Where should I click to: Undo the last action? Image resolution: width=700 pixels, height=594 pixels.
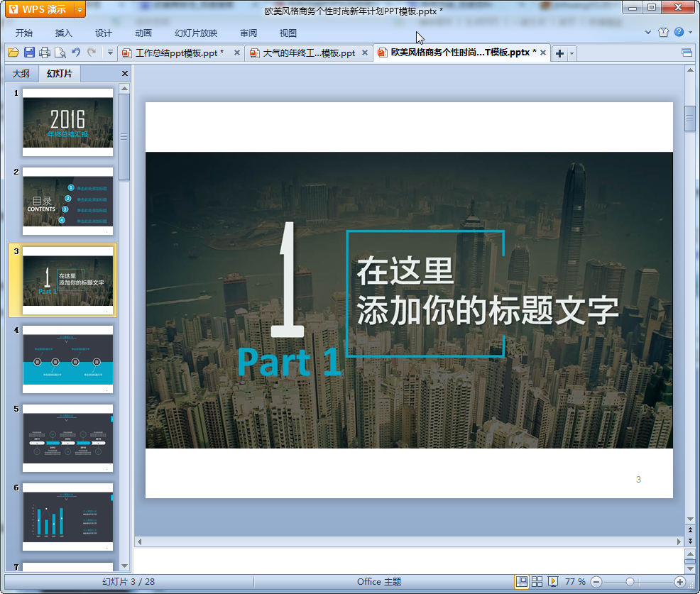pos(77,53)
